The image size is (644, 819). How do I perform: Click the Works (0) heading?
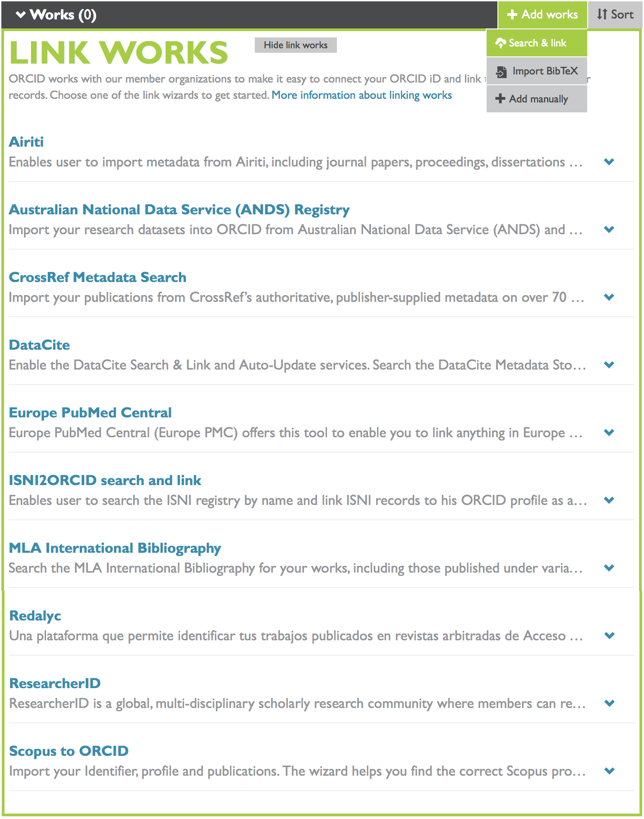(63, 15)
